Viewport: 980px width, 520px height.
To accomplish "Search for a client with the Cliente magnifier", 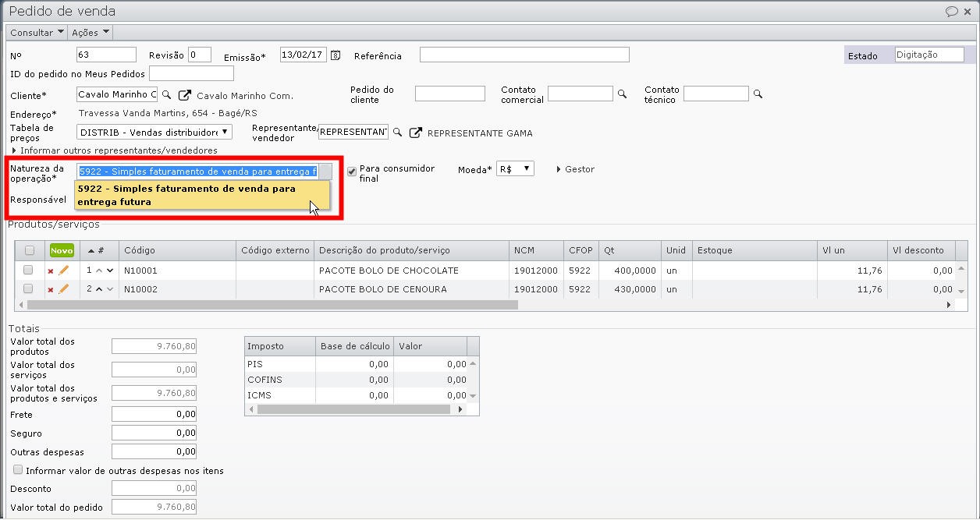I will pyautogui.click(x=166, y=95).
